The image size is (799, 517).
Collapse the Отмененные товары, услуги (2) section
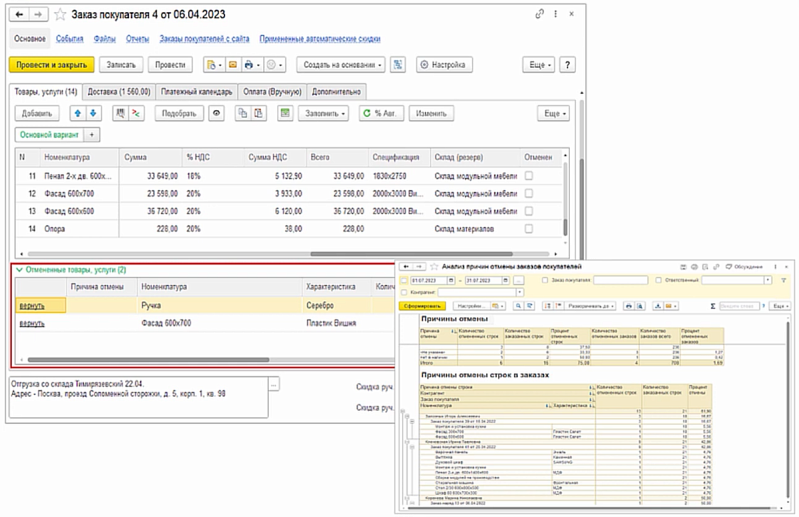[x=19, y=269]
